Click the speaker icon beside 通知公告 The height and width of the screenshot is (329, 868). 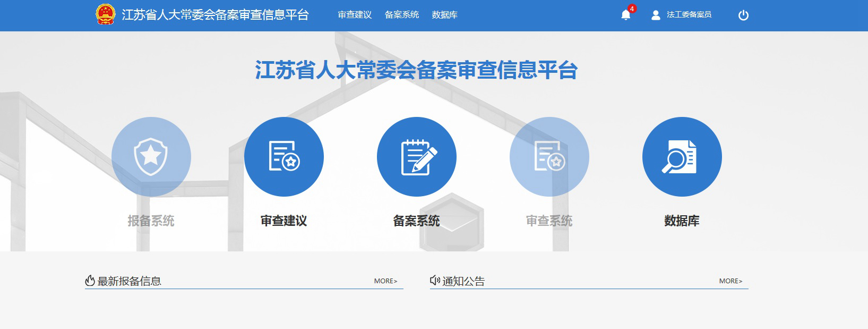pyautogui.click(x=435, y=280)
